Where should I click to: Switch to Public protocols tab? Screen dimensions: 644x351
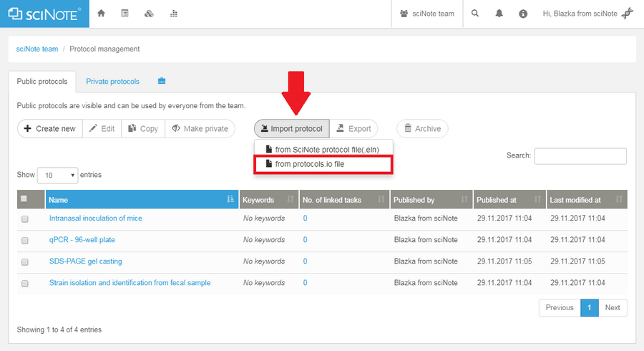pyautogui.click(x=42, y=82)
